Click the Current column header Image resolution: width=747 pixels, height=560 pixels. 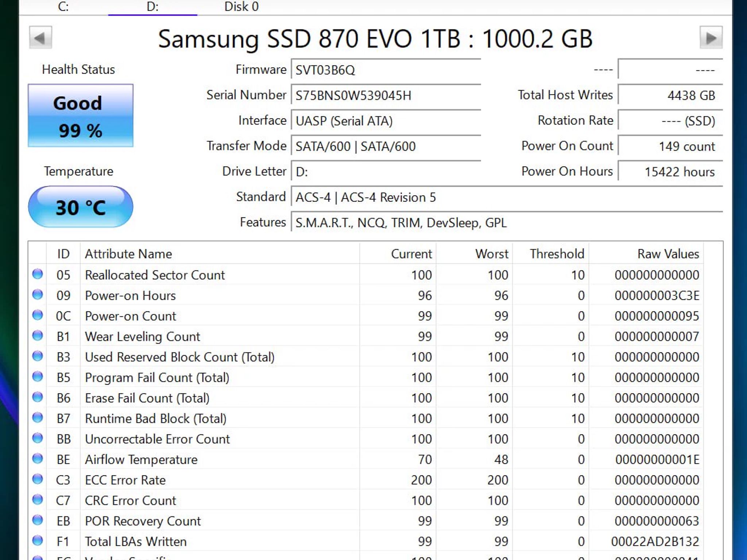coord(398,254)
